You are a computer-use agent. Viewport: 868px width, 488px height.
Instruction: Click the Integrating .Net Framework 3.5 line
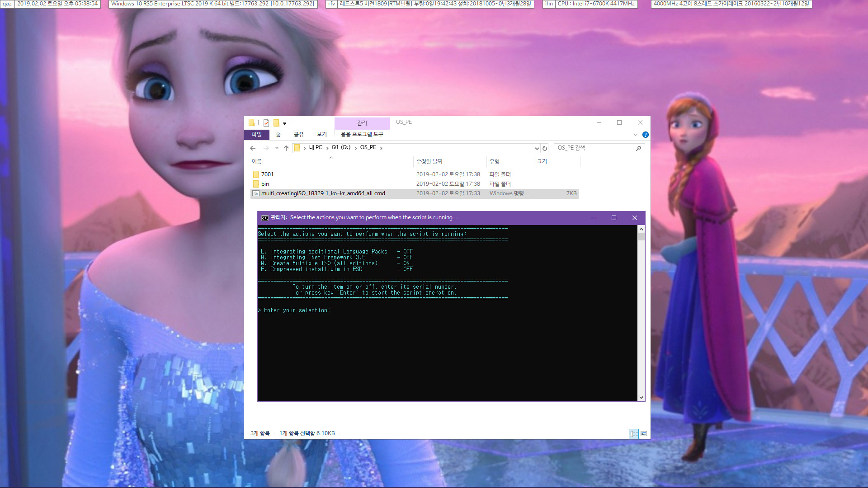[337, 258]
